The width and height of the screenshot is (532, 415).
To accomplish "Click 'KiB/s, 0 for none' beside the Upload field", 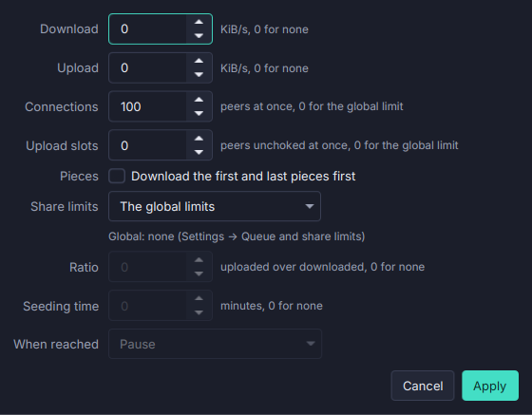I will [x=264, y=68].
